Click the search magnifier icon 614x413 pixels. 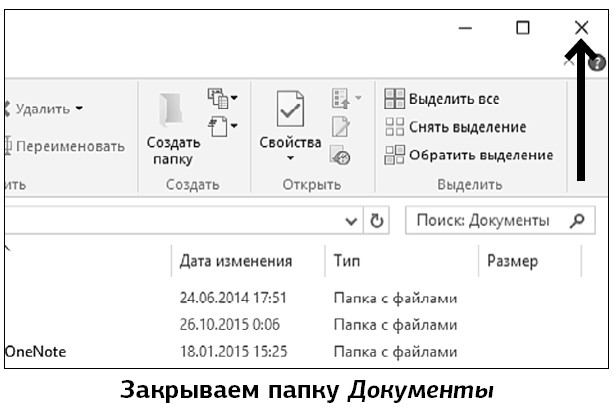point(578,221)
